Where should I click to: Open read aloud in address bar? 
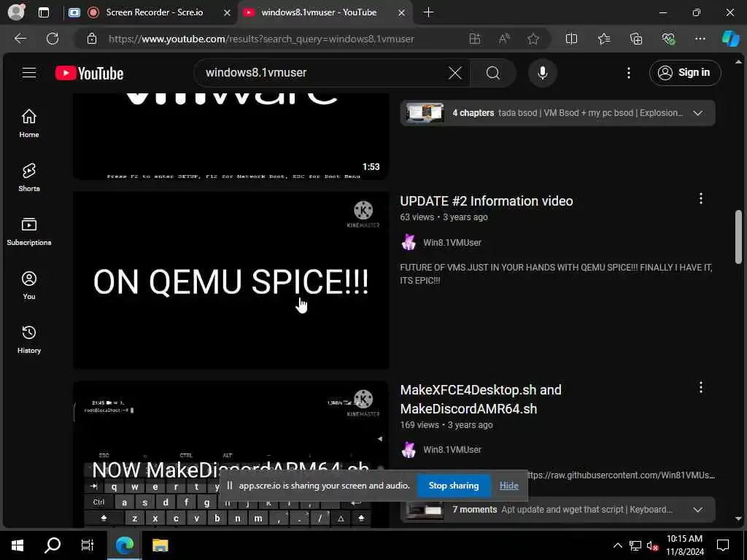click(504, 39)
